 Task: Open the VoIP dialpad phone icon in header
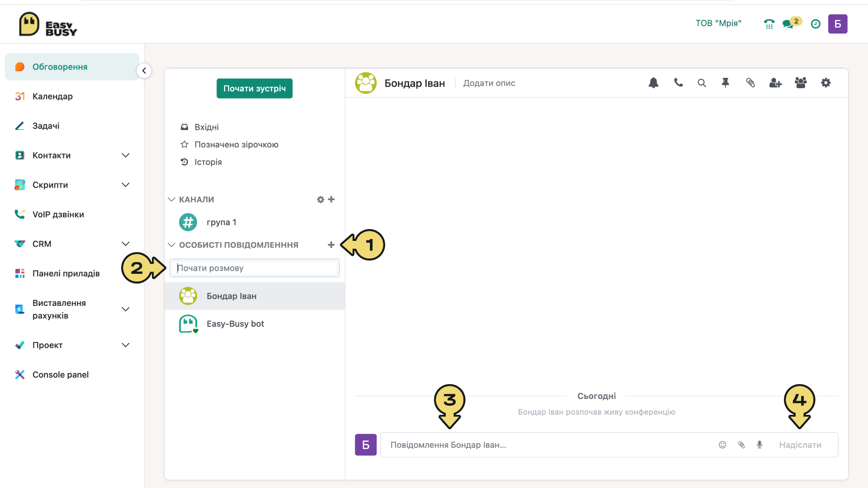click(x=769, y=24)
